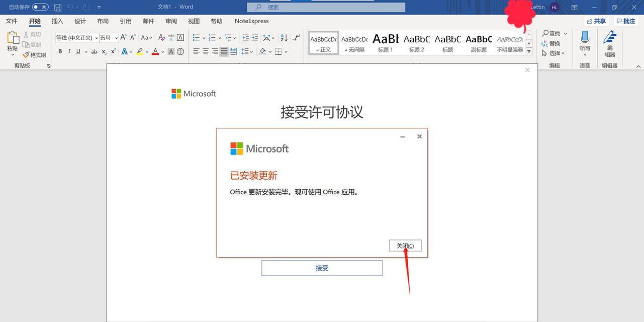The image size is (644, 322).
Task: Expand the styles gallery (More arrow)
Action: (x=529, y=51)
